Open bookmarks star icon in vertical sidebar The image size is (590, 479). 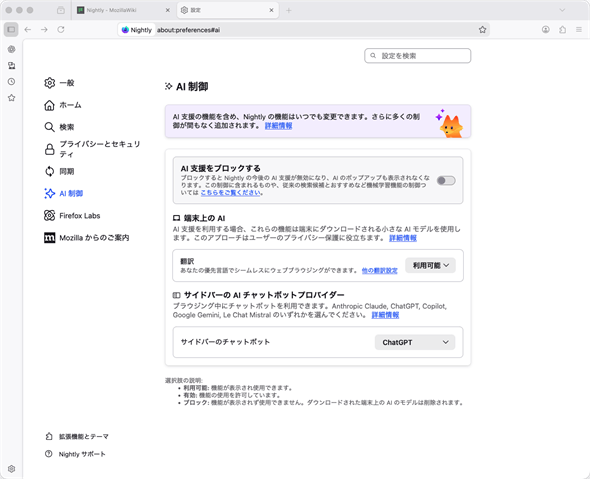tap(12, 98)
